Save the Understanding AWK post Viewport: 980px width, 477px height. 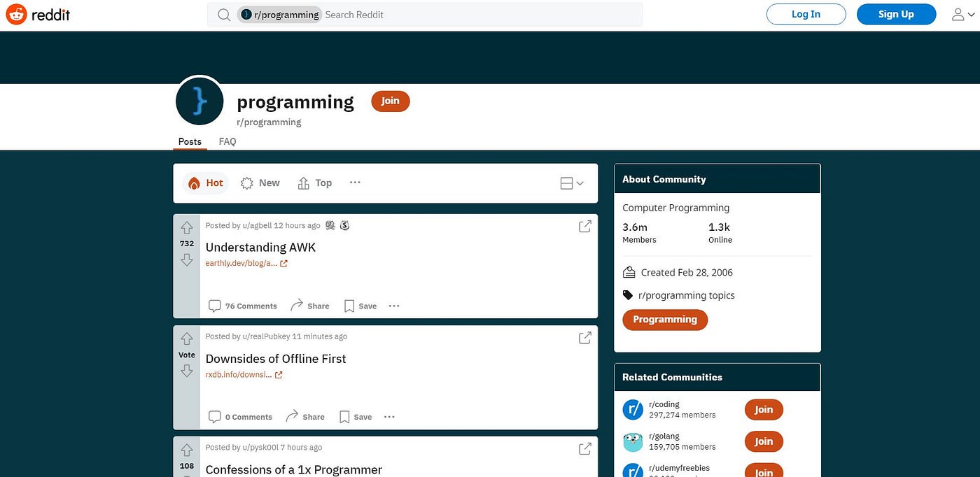pyautogui.click(x=360, y=306)
